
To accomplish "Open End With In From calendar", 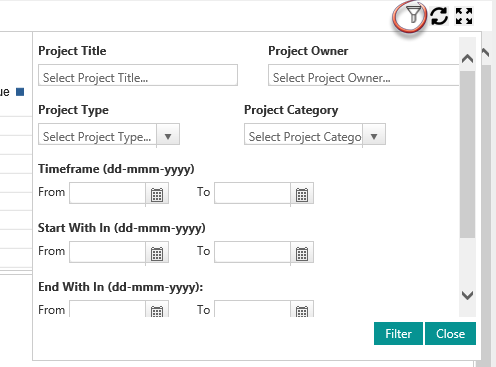I will pos(157,310).
